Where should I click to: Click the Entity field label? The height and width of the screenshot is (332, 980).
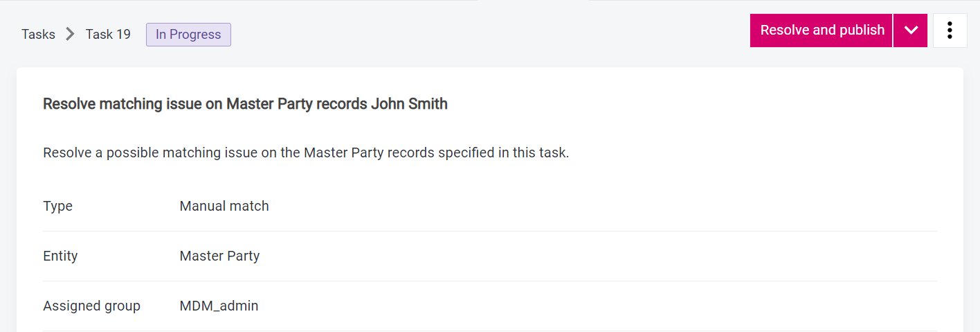click(x=60, y=256)
